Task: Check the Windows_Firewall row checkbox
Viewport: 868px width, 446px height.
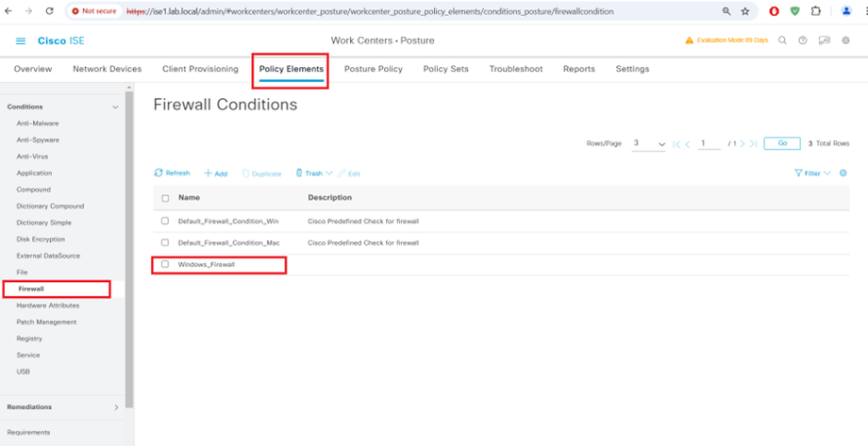Action: pos(165,264)
